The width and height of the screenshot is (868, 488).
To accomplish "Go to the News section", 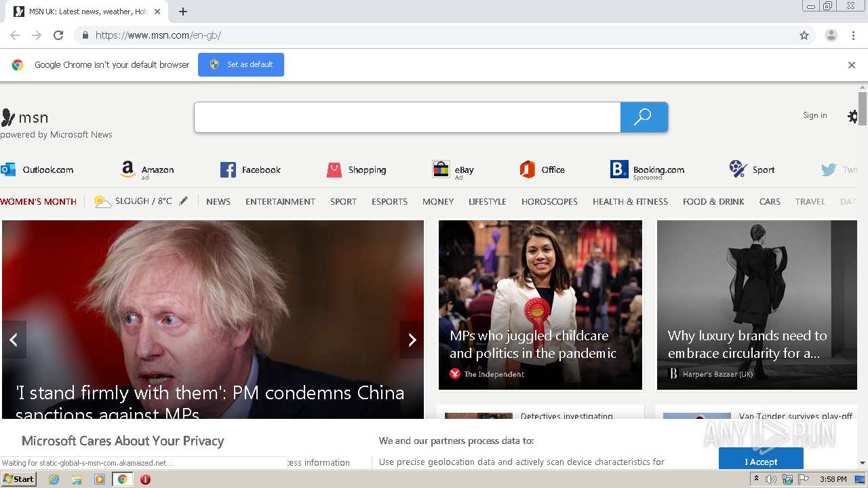I will coord(218,201).
